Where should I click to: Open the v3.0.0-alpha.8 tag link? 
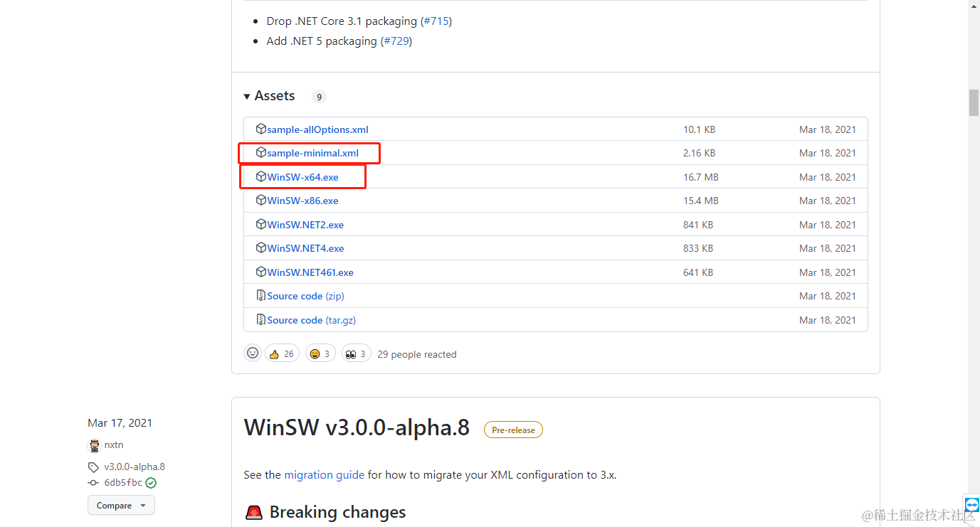click(x=135, y=467)
